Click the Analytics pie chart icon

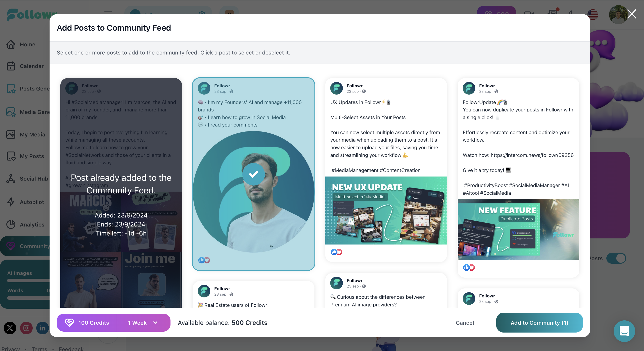[11, 224]
